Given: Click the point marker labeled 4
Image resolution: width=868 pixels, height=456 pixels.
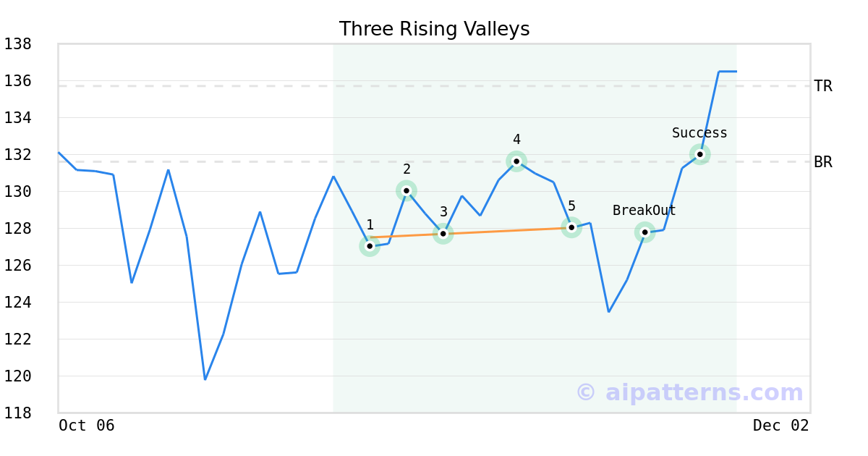Looking at the screenshot, I should (516, 161).
